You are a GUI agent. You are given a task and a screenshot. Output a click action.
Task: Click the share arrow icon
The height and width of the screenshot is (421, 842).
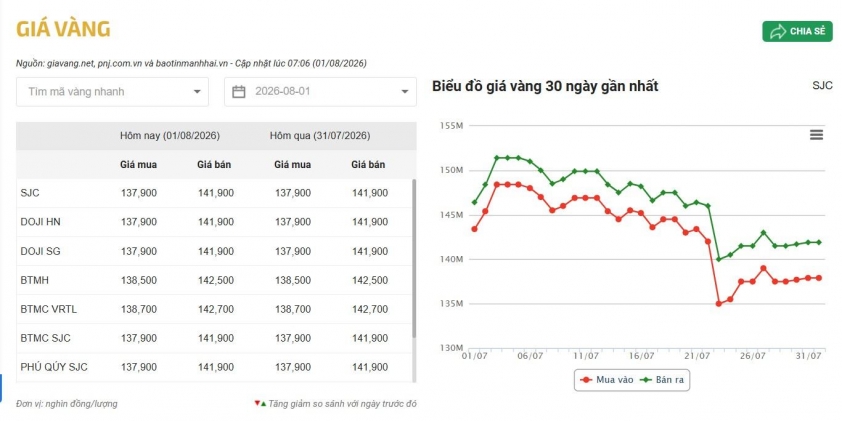[777, 32]
